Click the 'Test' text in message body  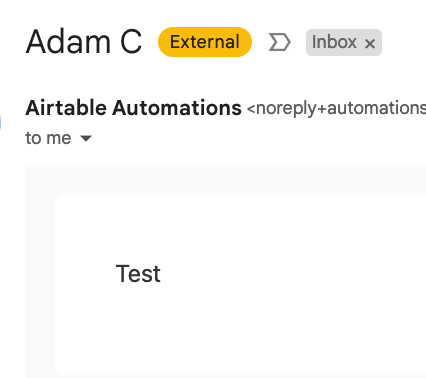pyautogui.click(x=138, y=274)
